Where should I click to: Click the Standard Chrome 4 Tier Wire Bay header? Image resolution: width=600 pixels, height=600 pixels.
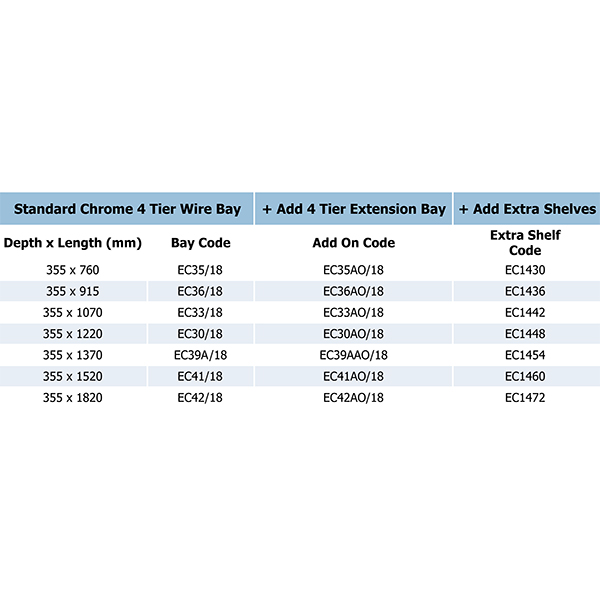(x=127, y=209)
